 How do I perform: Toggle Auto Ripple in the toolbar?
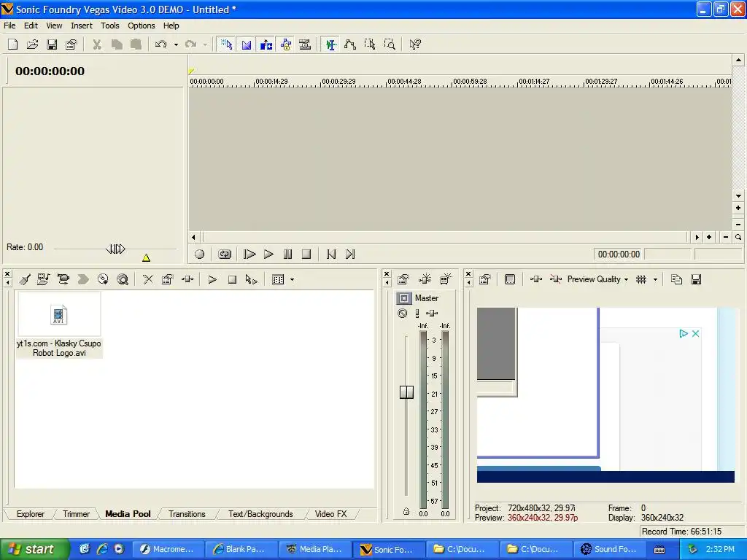pyautogui.click(x=266, y=44)
